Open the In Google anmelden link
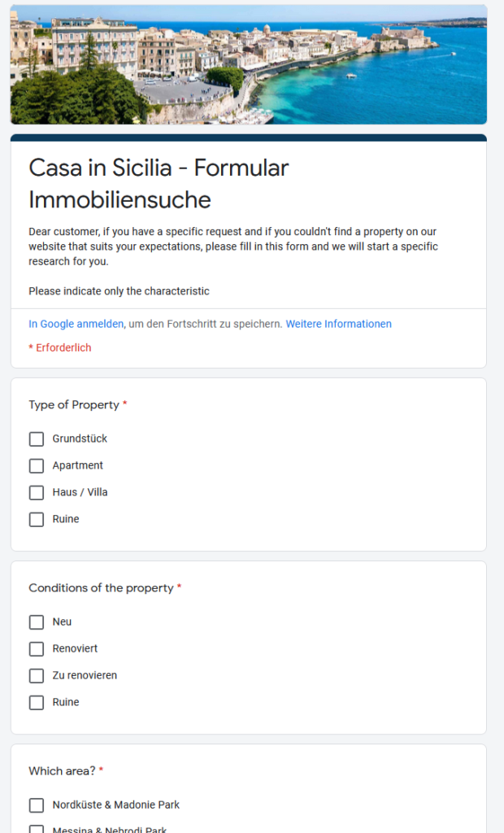The image size is (504, 833). click(x=76, y=324)
